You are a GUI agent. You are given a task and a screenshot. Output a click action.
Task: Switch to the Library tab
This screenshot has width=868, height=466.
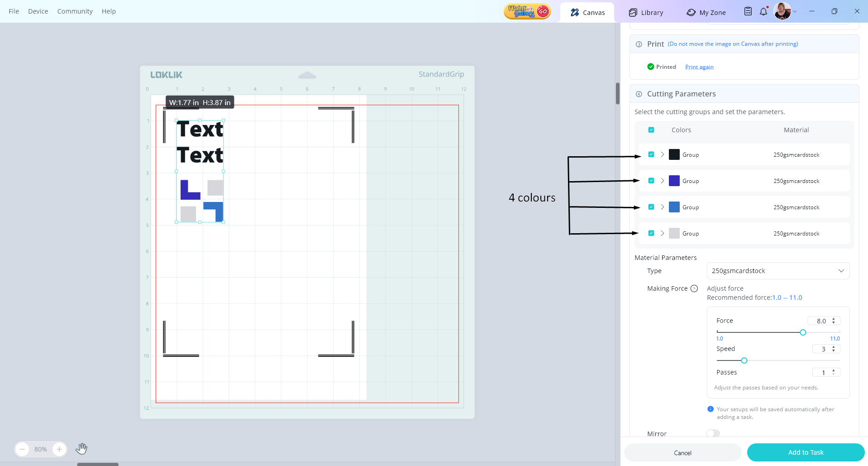646,12
